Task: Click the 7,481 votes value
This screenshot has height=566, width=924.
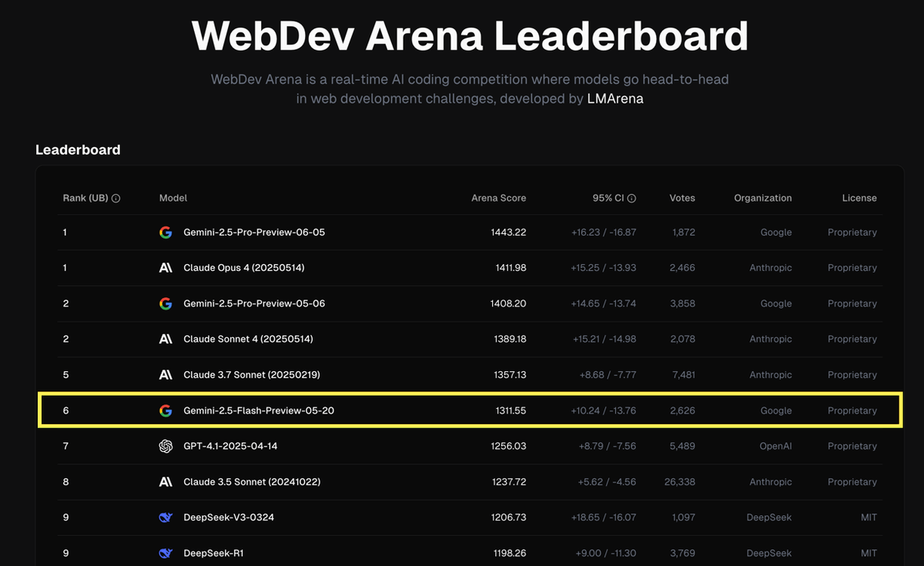Action: [682, 375]
